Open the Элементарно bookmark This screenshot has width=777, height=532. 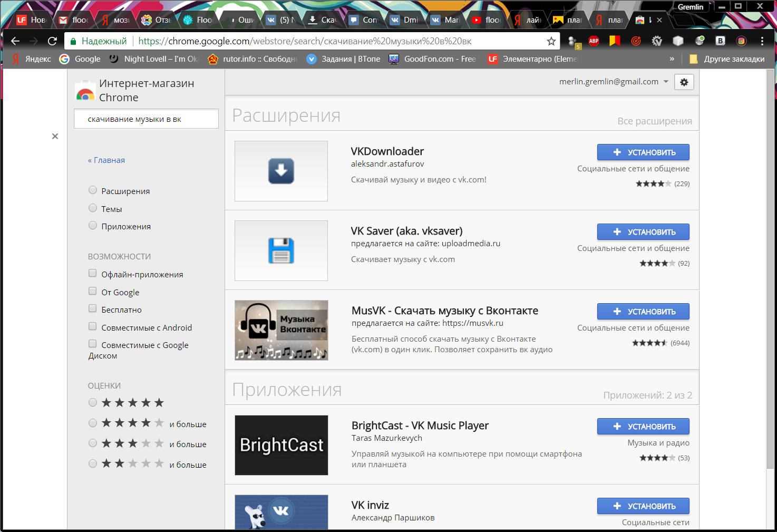pos(532,59)
